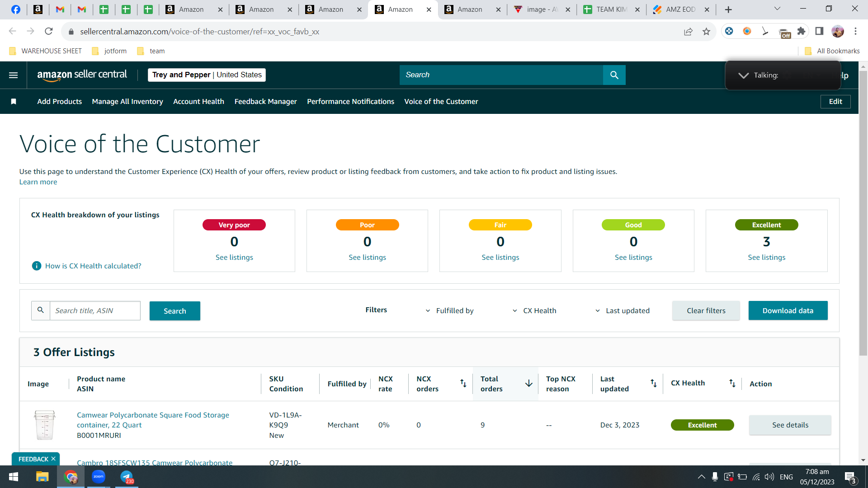The width and height of the screenshot is (868, 488).
Task: Open Chrome side panel icon
Action: [x=819, y=31]
